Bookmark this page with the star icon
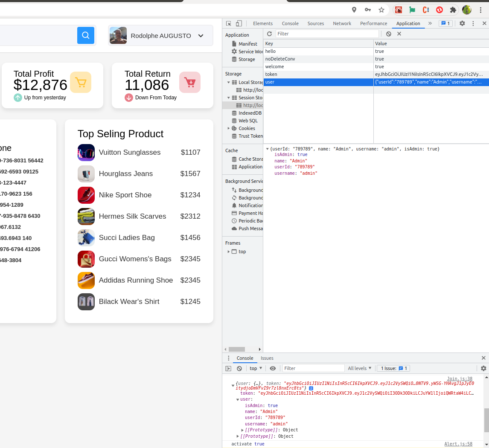Viewport: 489px width, 448px height. pos(381,10)
